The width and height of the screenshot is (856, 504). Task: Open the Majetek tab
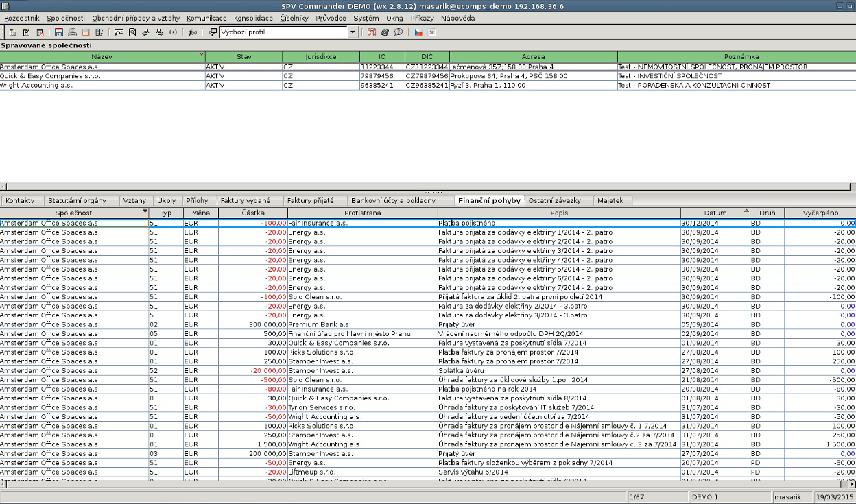coord(610,200)
